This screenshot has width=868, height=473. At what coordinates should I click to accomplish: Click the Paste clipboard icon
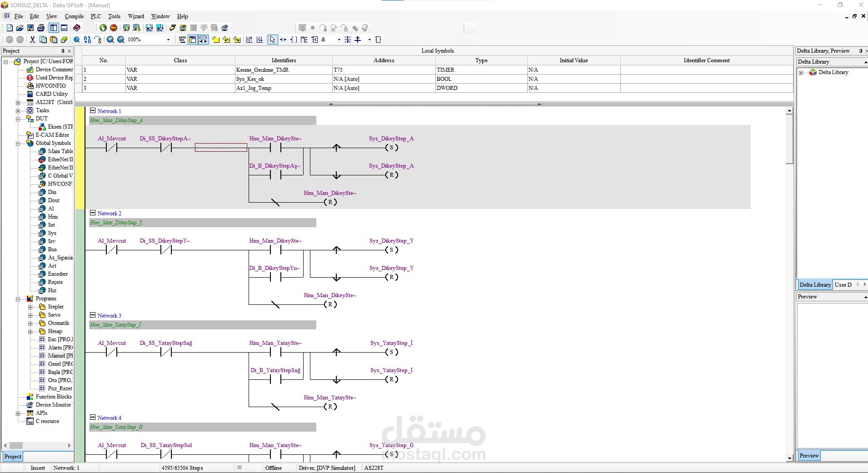click(x=54, y=40)
